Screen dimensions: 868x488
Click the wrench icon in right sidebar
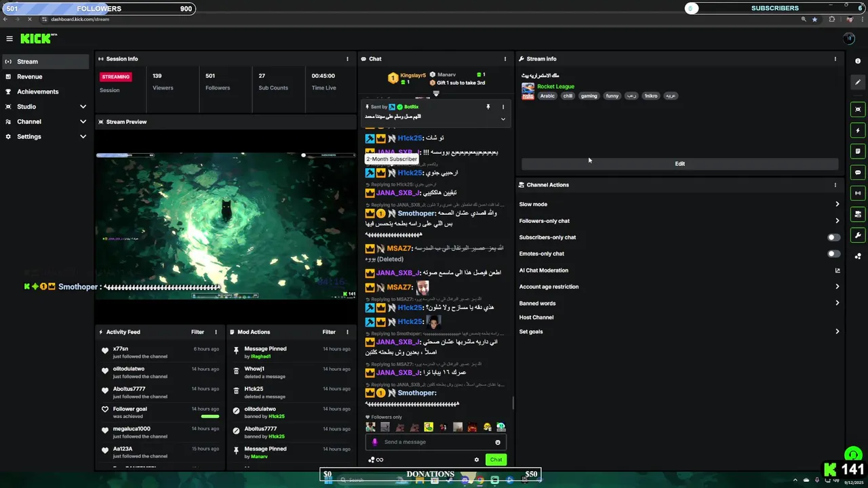pyautogui.click(x=858, y=235)
